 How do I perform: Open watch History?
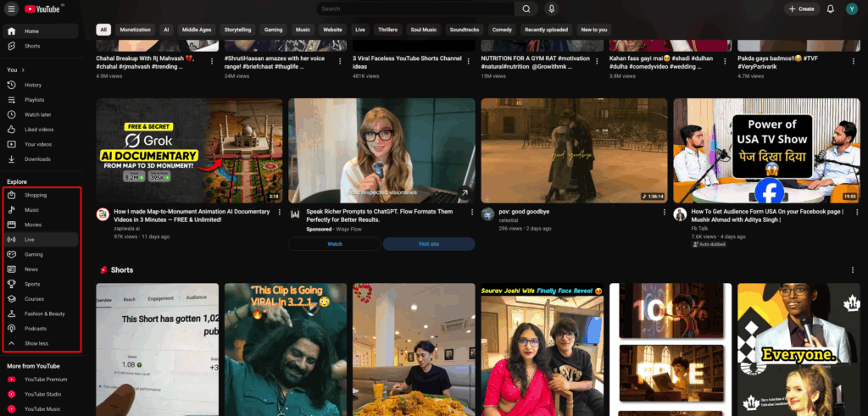coord(40,86)
